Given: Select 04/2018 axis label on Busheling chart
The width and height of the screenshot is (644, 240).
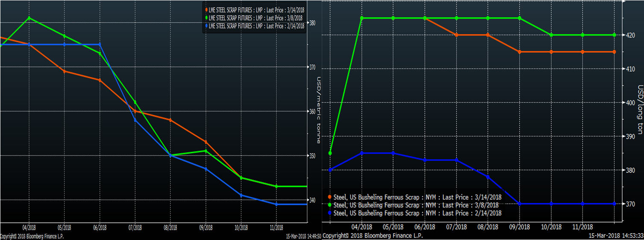Looking at the screenshot, I should [362, 227].
